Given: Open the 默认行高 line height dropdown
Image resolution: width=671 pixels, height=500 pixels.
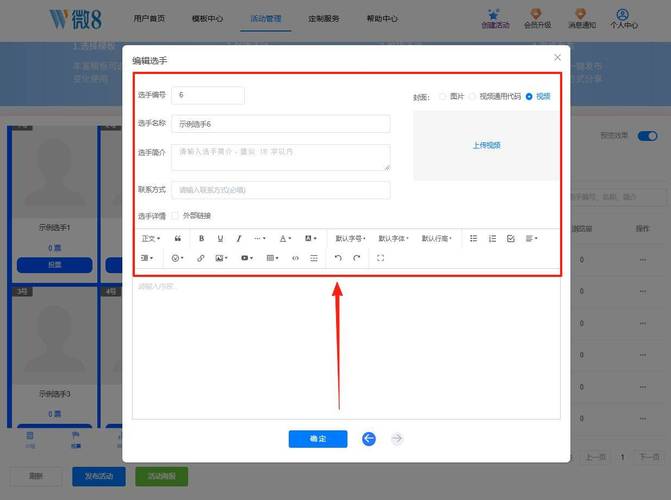Looking at the screenshot, I should pyautogui.click(x=435, y=239).
